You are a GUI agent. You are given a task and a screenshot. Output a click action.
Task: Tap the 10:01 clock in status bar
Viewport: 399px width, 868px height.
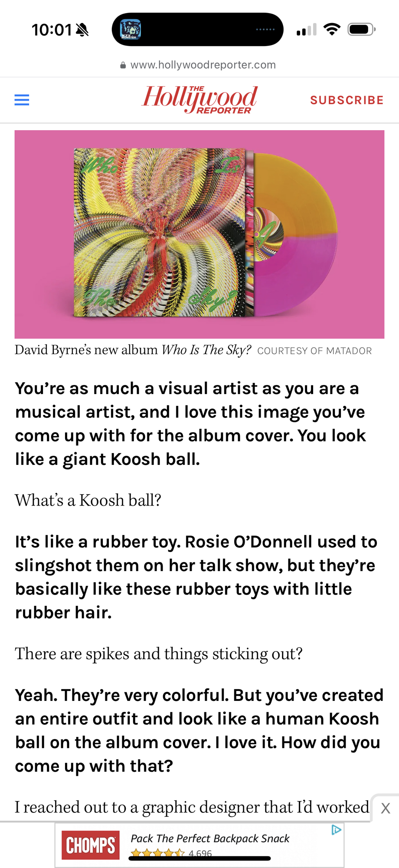pos(51,30)
